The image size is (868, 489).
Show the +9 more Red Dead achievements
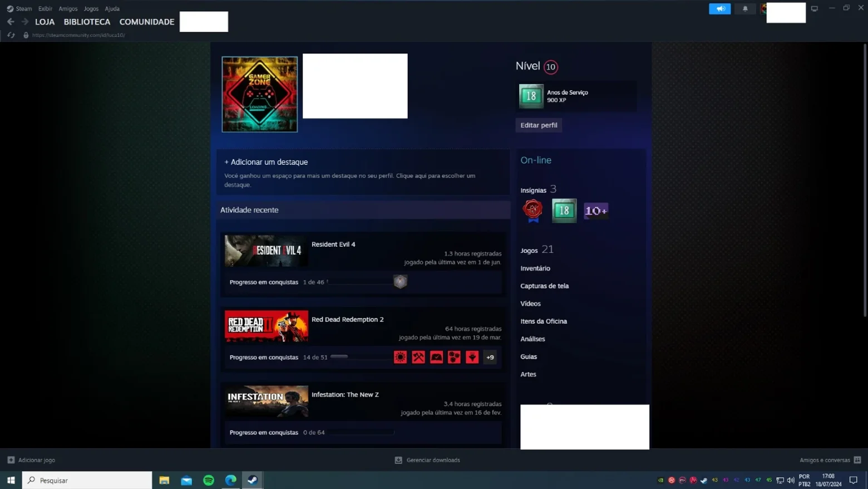click(490, 357)
